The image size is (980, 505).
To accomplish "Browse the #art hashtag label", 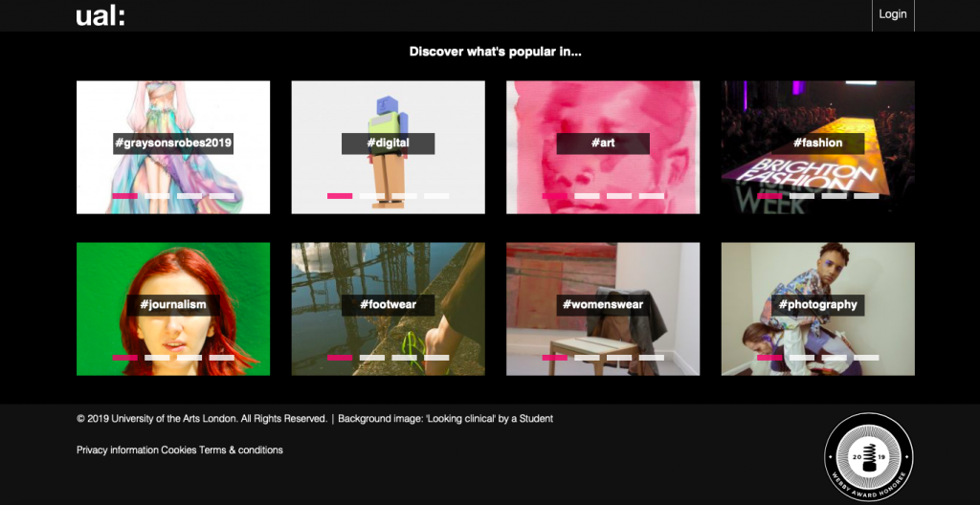I will (603, 143).
